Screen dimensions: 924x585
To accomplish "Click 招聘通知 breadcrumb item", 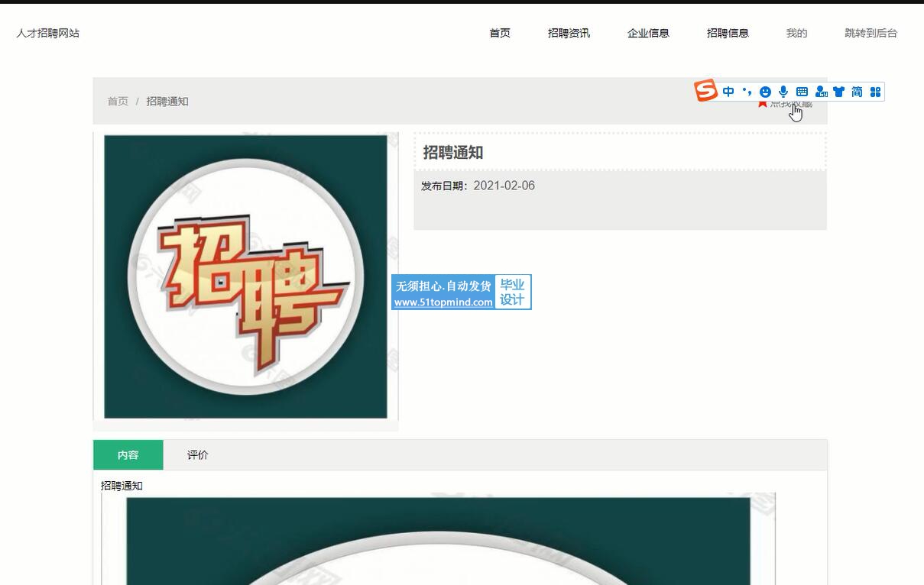I will coord(167,101).
